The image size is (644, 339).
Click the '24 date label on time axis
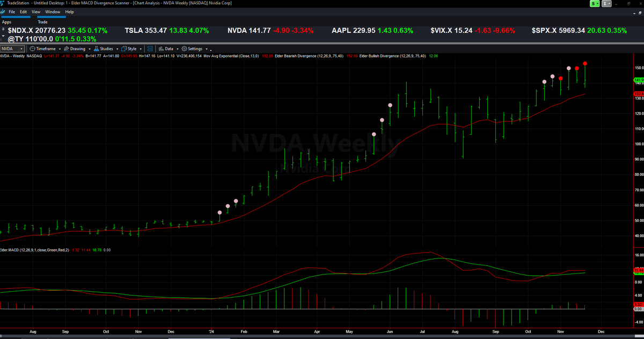pyautogui.click(x=211, y=333)
